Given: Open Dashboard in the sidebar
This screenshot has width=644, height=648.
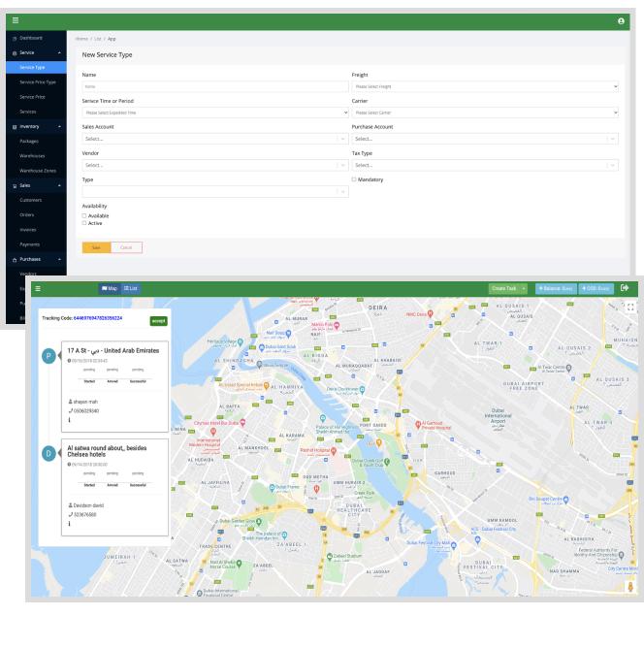Looking at the screenshot, I should (31, 38).
